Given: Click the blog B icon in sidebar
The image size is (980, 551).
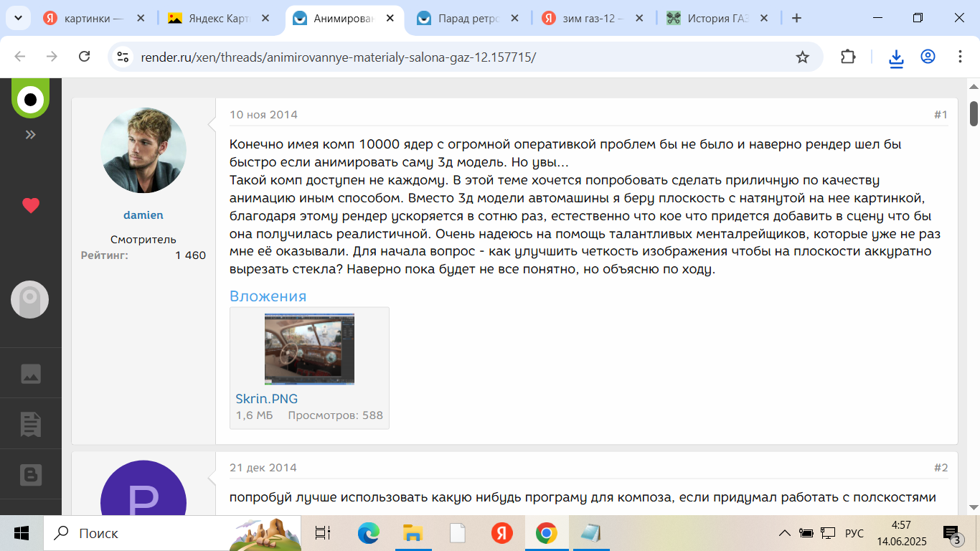Looking at the screenshot, I should (30, 475).
